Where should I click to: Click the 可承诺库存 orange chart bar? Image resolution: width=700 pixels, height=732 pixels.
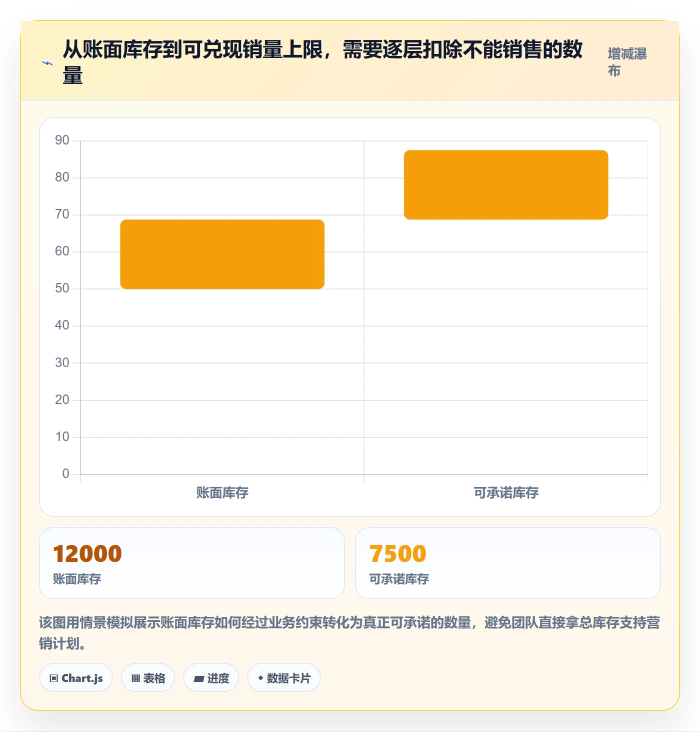click(x=506, y=184)
